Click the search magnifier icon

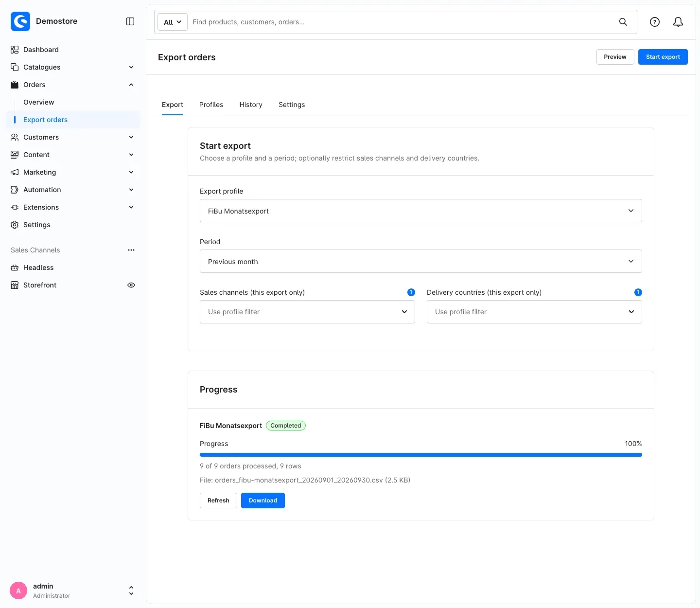click(x=623, y=22)
